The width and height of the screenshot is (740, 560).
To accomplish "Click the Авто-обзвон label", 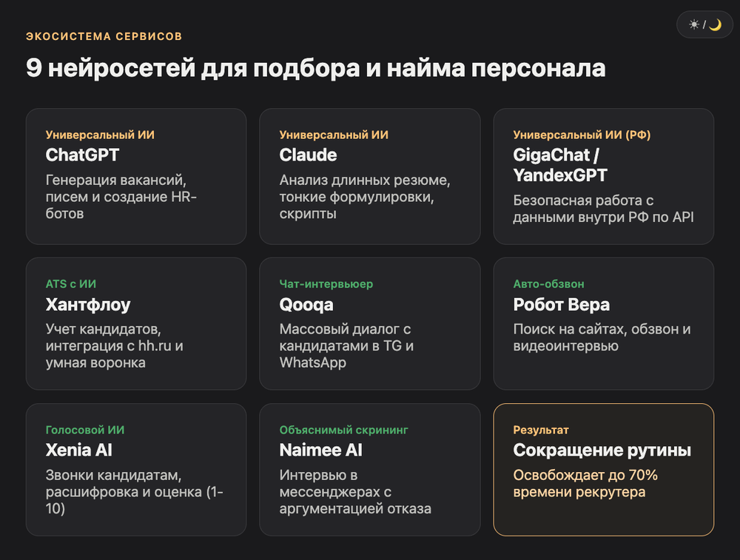I will pyautogui.click(x=548, y=284).
